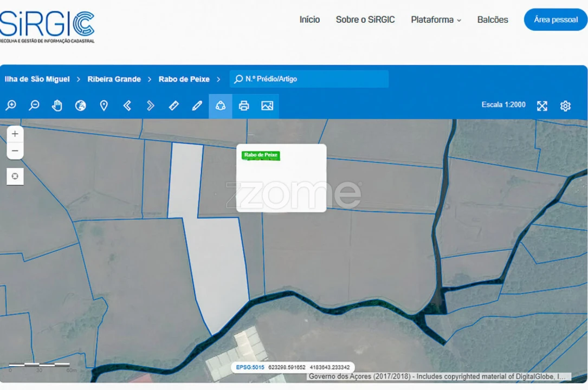The height and width of the screenshot is (390, 588).
Task: Activate the pan hand tool
Action: coord(57,106)
